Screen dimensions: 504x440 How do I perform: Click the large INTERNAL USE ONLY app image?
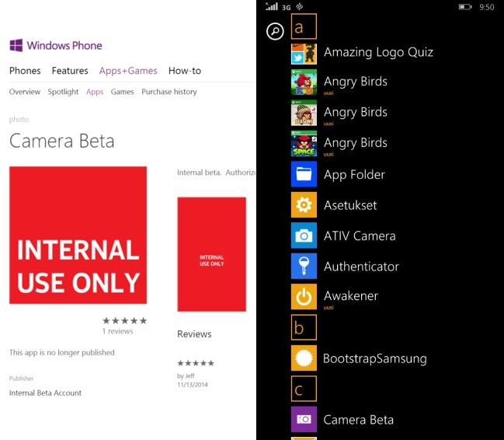78,235
